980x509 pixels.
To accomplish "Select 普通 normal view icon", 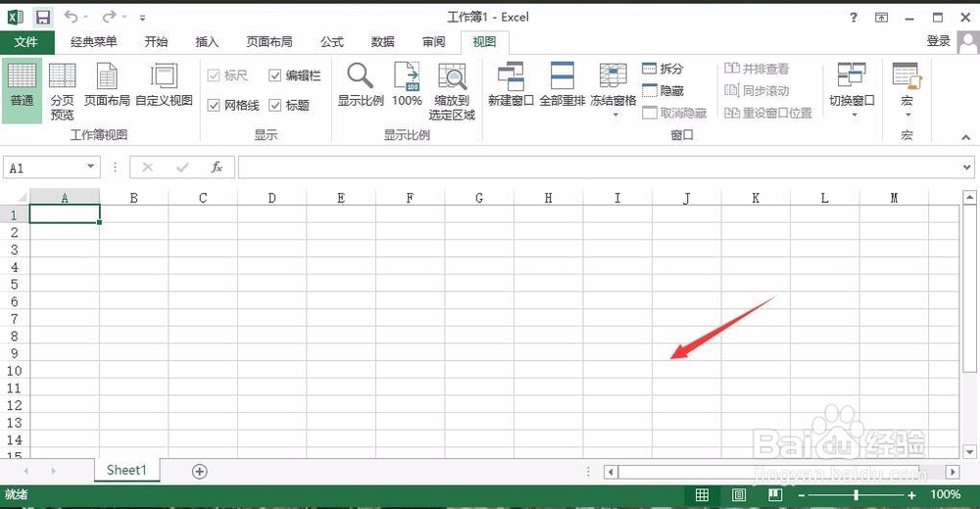I will [x=22, y=90].
